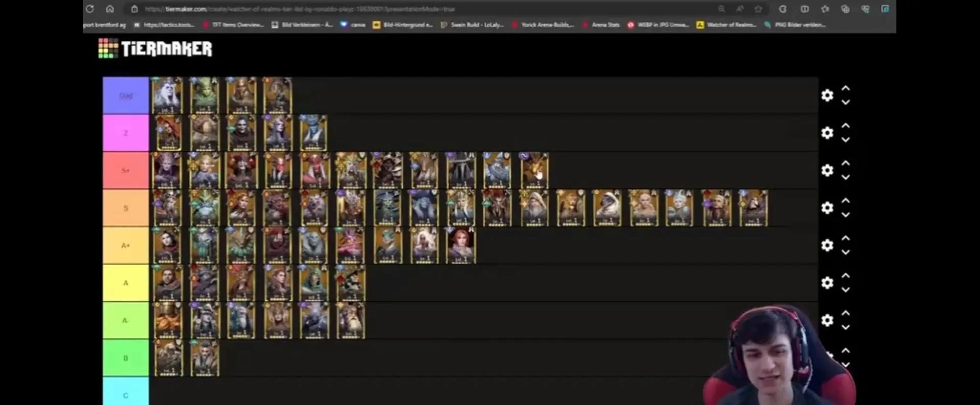Open browser split screen icon
The image size is (980, 405).
click(804, 9)
